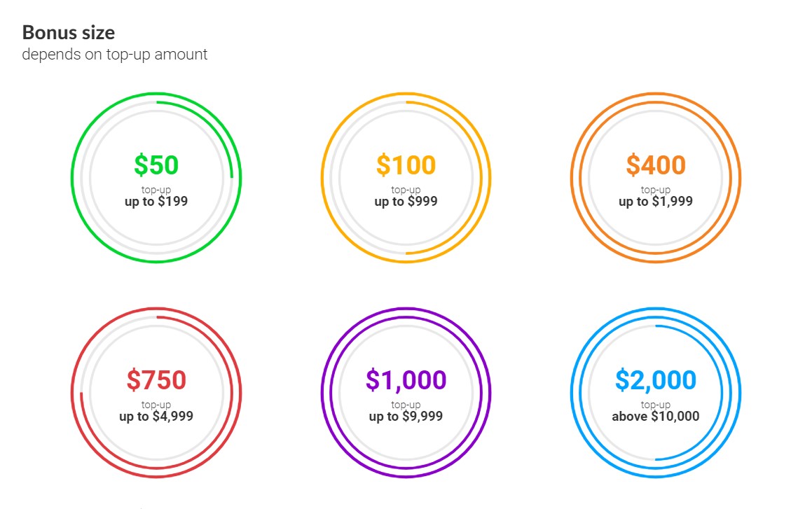The height and width of the screenshot is (509, 812).
Task: Click the 'depends on top-up amount' subtitle
Action: (114, 55)
